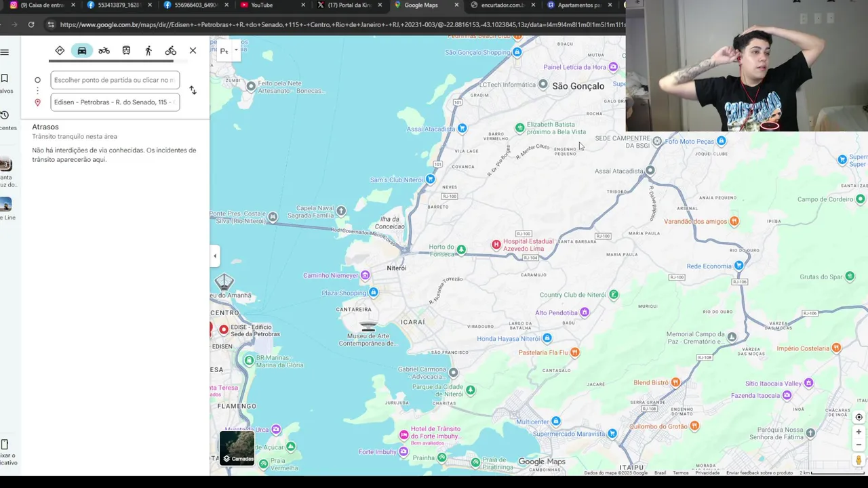Image resolution: width=868 pixels, height=488 pixels.
Task: Close the YouTube browser tab
Action: click(303, 5)
